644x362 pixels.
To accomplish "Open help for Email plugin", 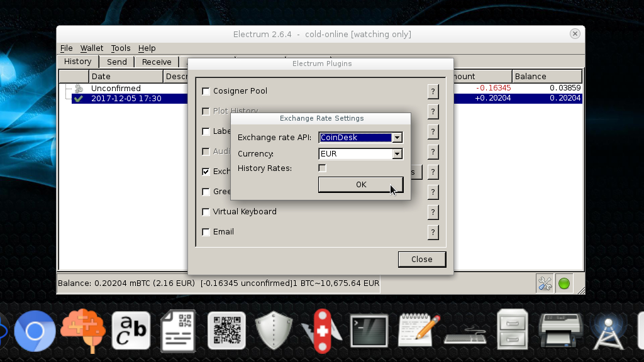I will pyautogui.click(x=433, y=233).
